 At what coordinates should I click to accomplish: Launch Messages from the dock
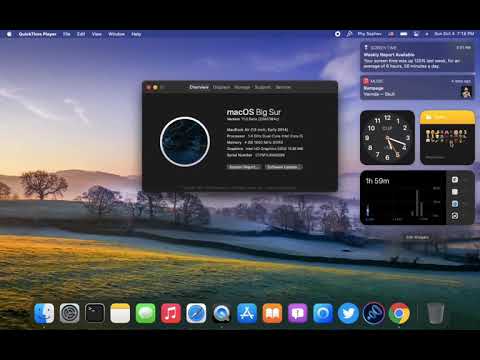[145, 313]
